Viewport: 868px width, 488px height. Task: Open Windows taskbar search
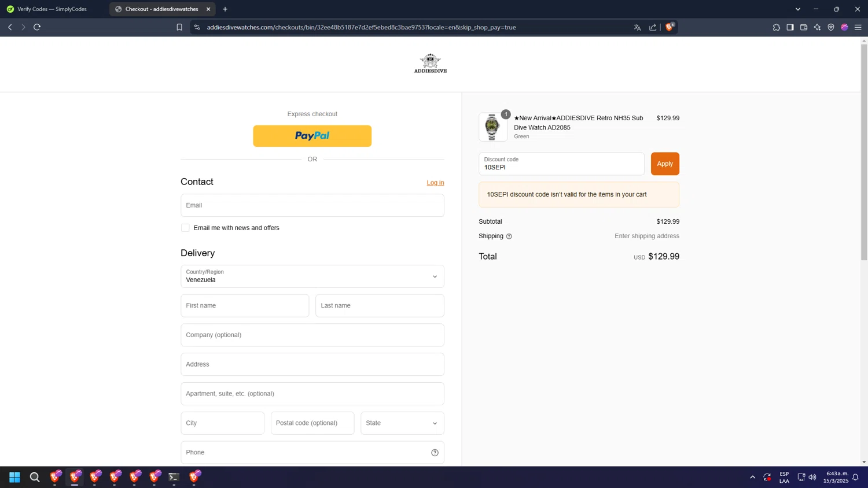35,477
